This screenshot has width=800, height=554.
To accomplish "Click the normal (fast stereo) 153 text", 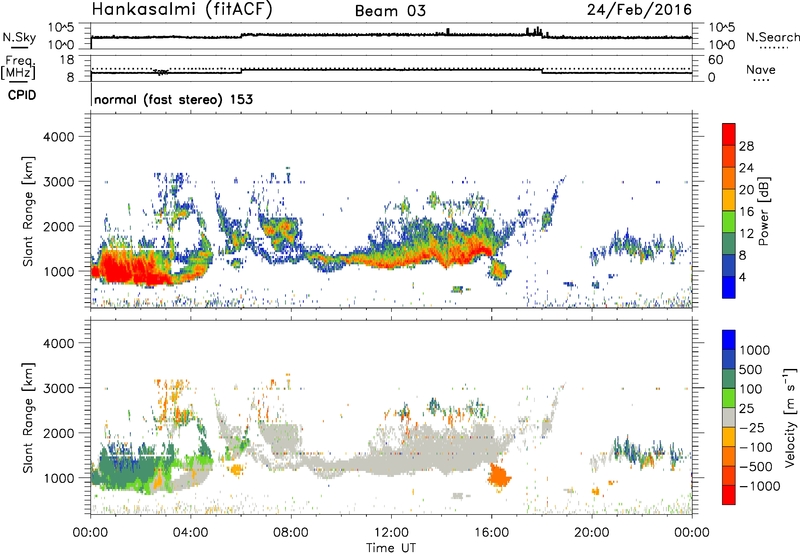I will [x=173, y=99].
